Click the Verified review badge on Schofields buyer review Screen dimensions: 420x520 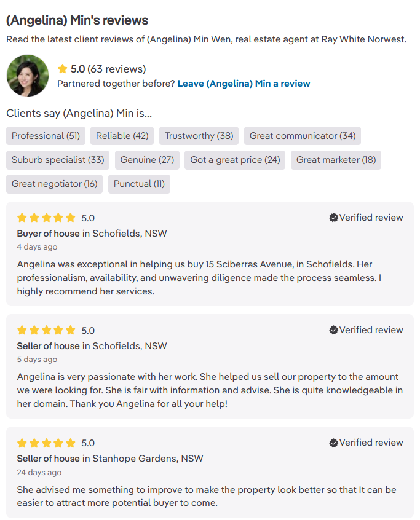366,218
